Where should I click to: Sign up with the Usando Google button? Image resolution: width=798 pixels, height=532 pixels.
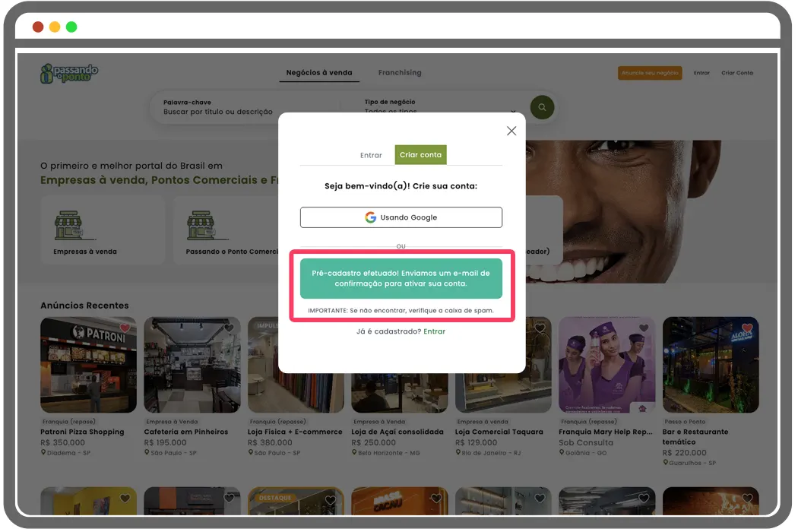(x=401, y=217)
